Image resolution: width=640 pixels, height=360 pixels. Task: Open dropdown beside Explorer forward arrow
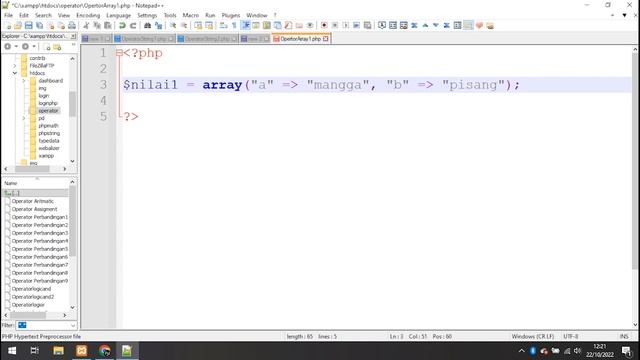click(x=34, y=47)
